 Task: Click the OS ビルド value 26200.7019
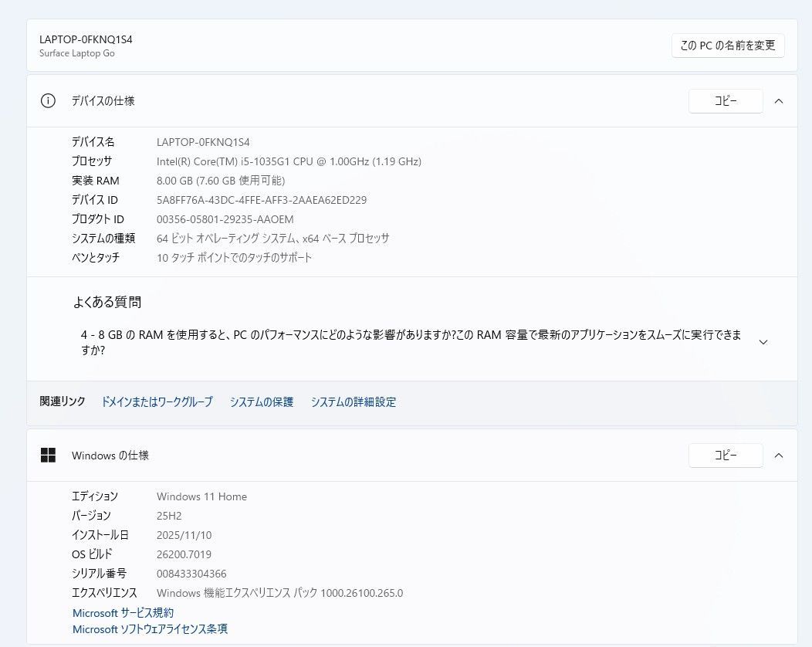pos(184,554)
